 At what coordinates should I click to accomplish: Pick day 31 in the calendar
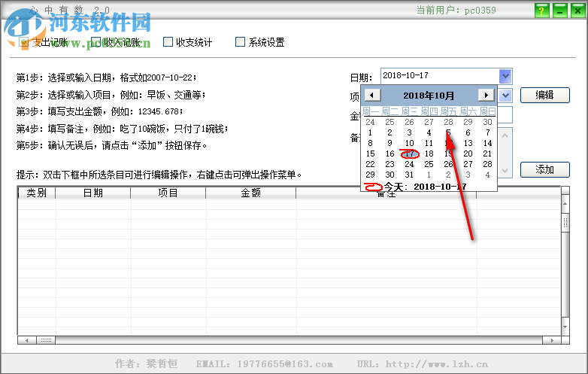[x=409, y=175]
